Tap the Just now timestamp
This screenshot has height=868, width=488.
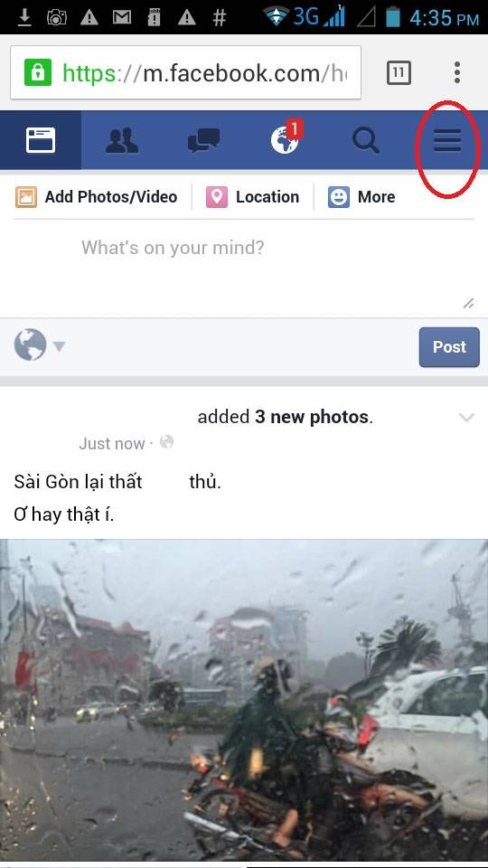tap(112, 443)
